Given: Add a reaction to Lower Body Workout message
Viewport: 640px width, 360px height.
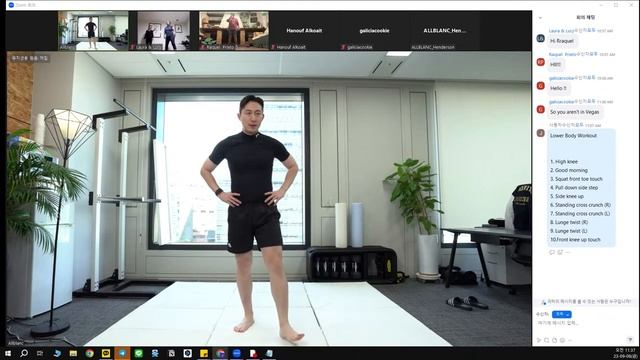Looking at the screenshot, I should coord(560,252).
